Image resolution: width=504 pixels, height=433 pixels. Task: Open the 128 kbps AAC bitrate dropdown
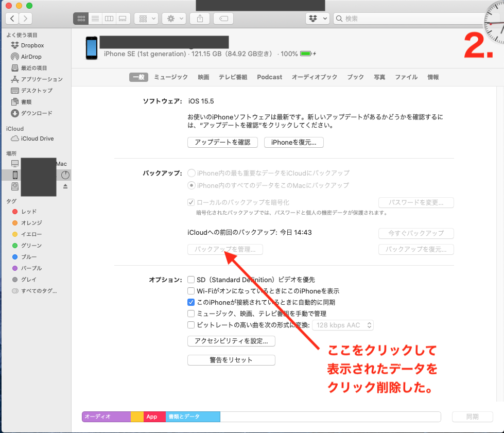[343, 325]
